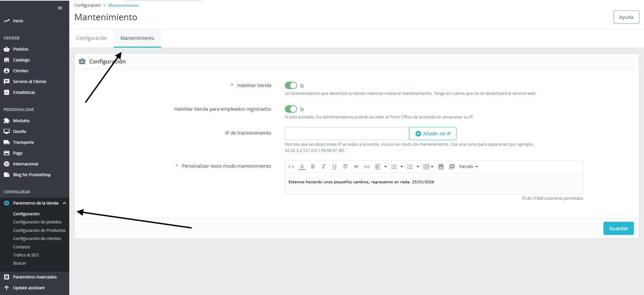
Task: Toggle bold formatting in the editor
Action: point(313,167)
